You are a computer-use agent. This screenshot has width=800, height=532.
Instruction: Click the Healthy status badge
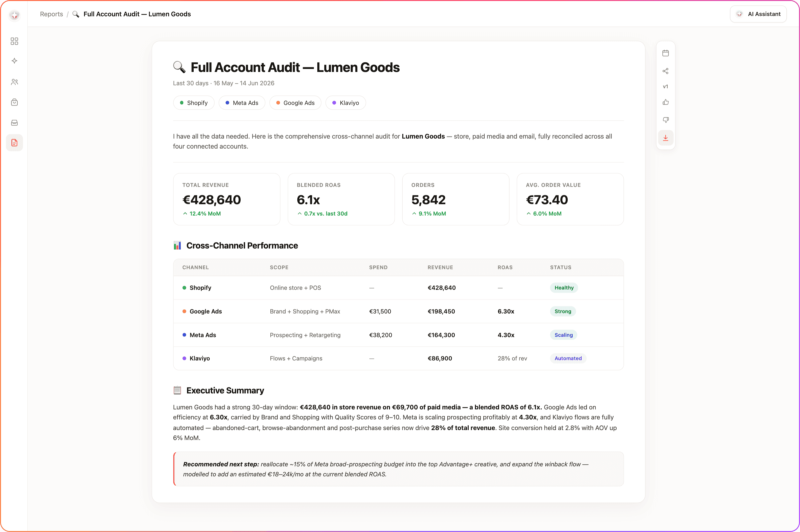pyautogui.click(x=564, y=288)
